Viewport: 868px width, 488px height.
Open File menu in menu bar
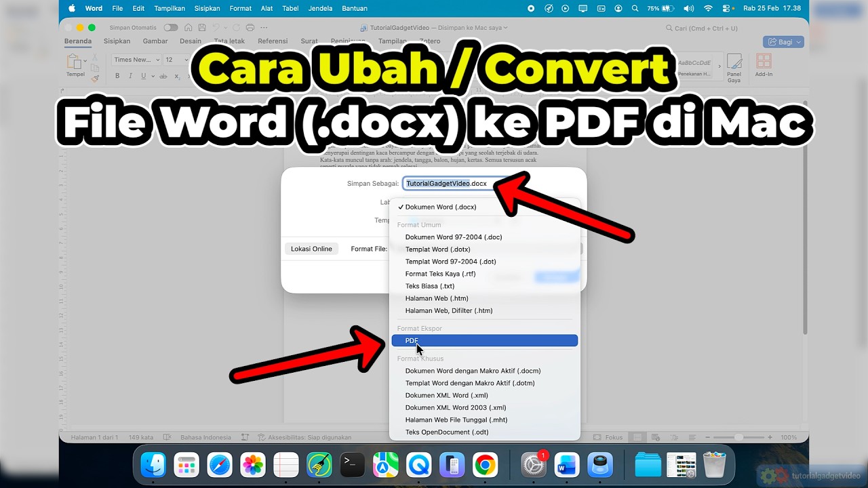117,8
